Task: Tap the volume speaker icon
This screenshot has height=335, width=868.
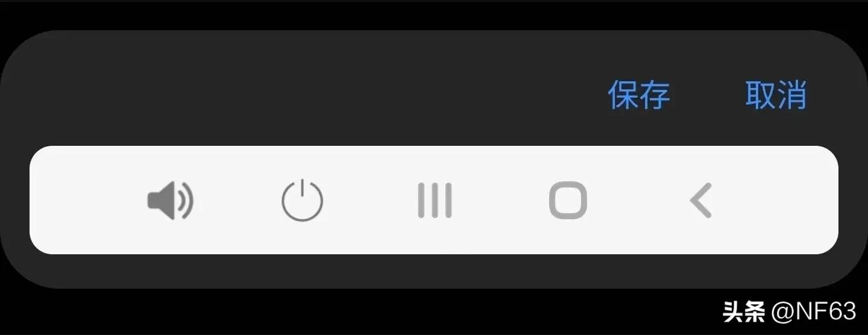Action: [171, 201]
